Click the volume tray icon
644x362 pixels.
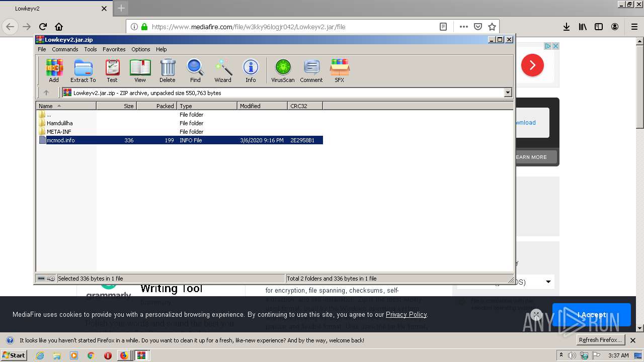pyautogui.click(x=572, y=355)
